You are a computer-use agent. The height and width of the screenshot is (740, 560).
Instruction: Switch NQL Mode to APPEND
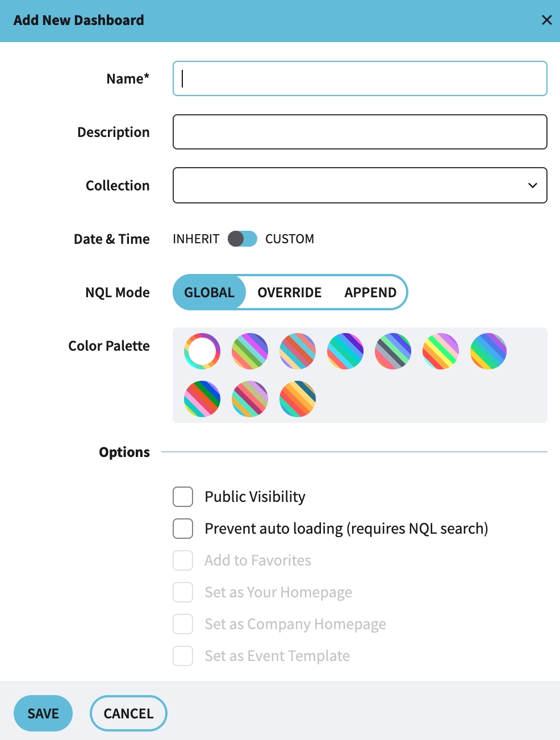tap(370, 293)
